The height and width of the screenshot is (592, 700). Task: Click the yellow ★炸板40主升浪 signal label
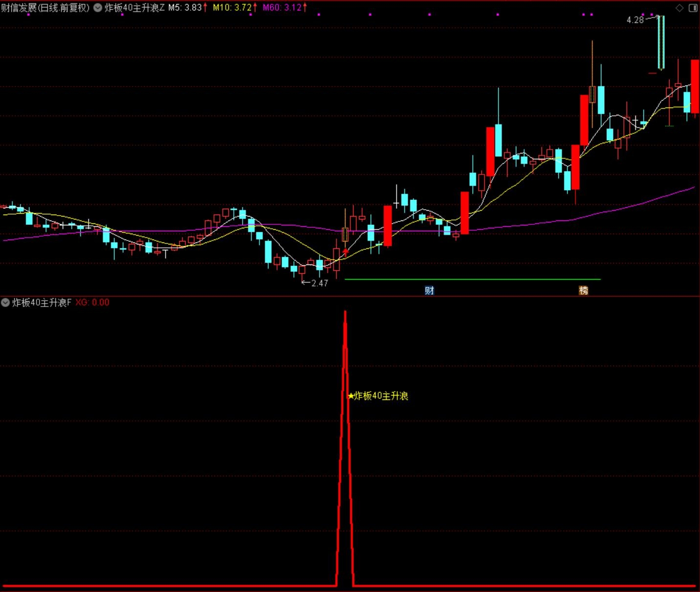point(378,396)
